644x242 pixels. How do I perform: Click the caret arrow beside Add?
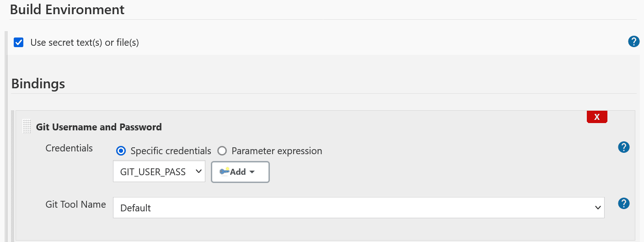point(252,172)
